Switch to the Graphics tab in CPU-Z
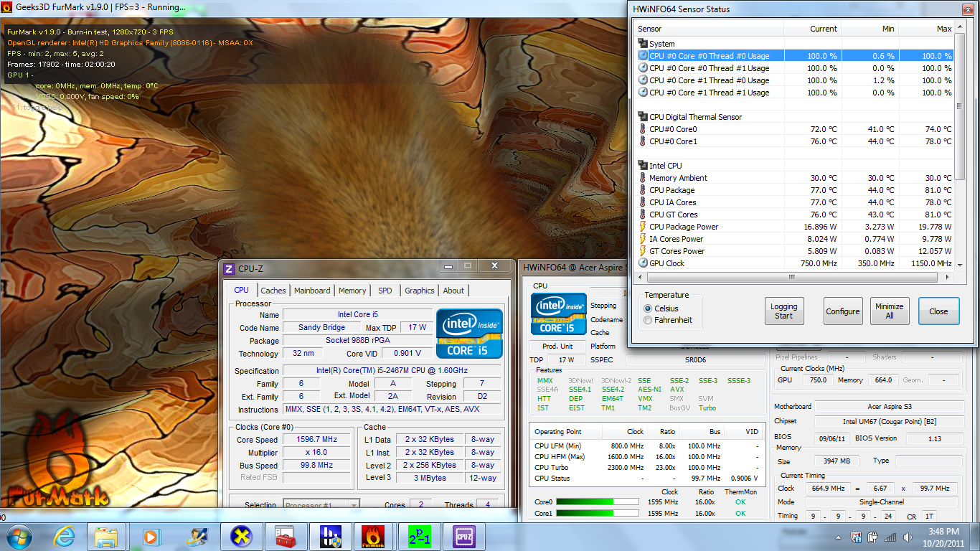This screenshot has width=980, height=551. pyautogui.click(x=419, y=291)
